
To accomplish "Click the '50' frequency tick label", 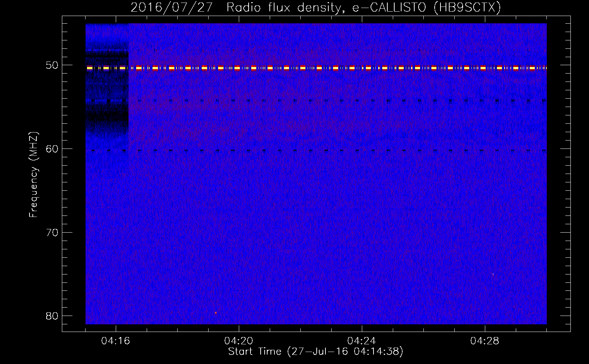I will tap(52, 66).
